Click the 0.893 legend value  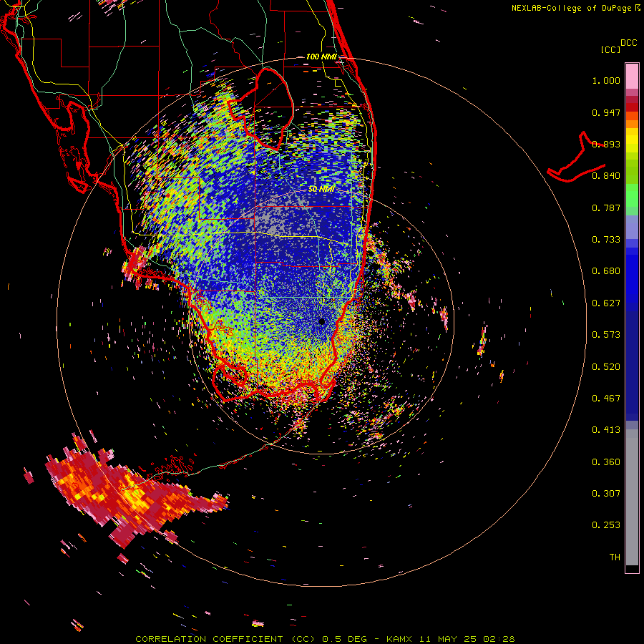[x=606, y=144]
